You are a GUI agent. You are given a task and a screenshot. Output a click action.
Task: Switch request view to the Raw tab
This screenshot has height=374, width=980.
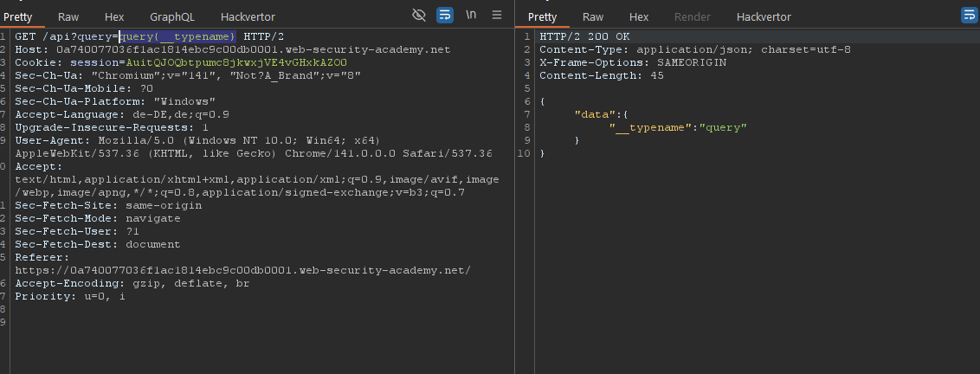coord(68,16)
